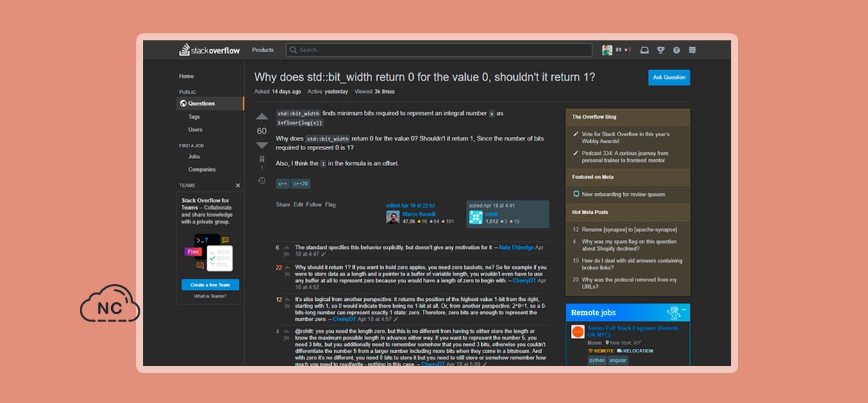Open the Webby Awards blog post link

[x=626, y=138]
